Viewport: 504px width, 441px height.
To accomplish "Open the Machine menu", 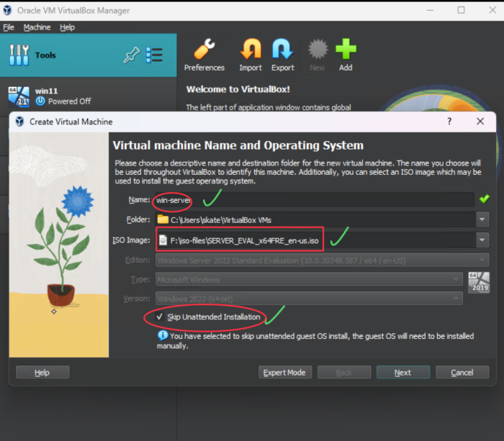I will pos(37,27).
